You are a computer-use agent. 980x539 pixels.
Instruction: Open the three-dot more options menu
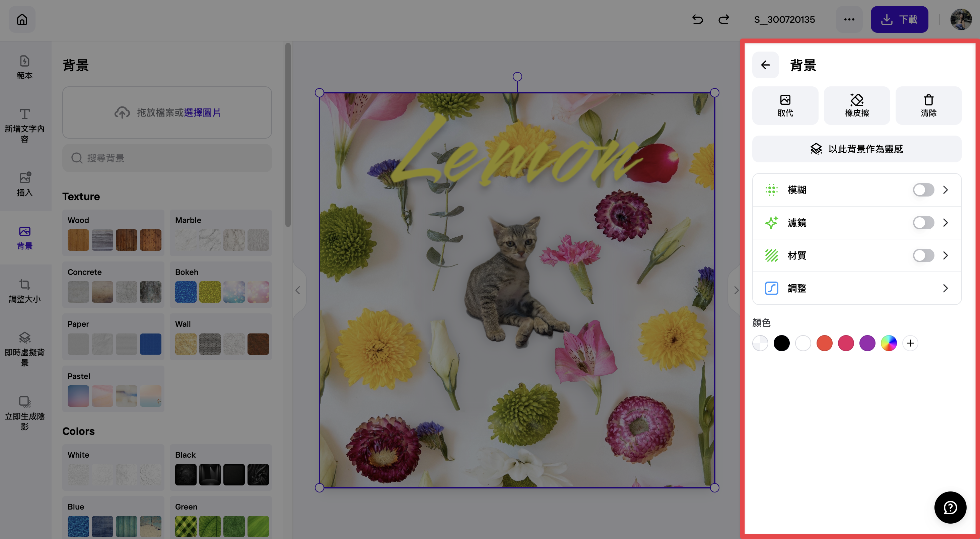pos(849,19)
